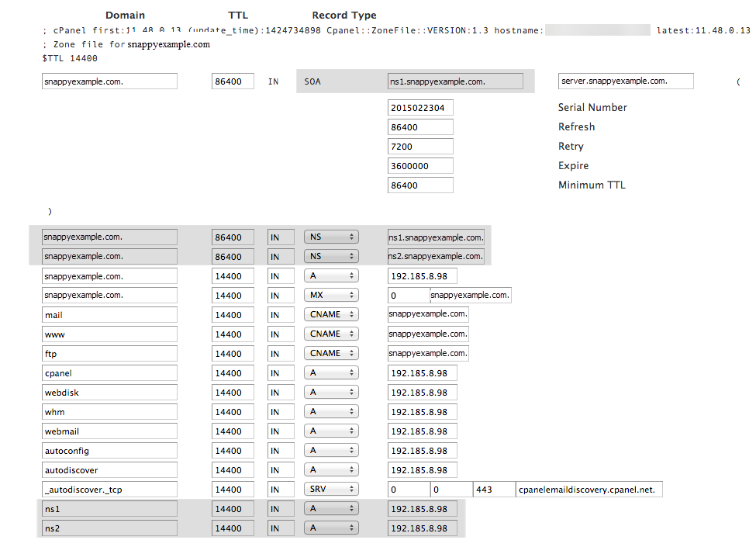Open the CNAME dropdown on the www row
The image size is (756, 540).
(x=331, y=334)
